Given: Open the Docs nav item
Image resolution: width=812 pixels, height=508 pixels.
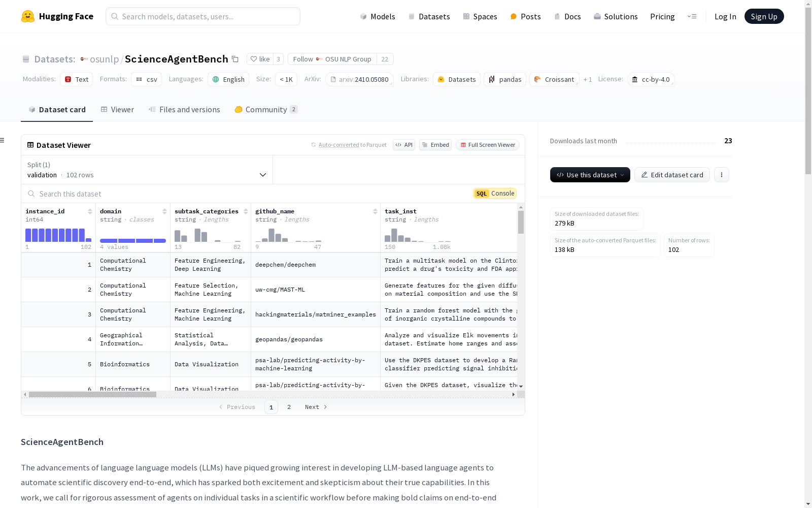Looking at the screenshot, I should pyautogui.click(x=567, y=16).
